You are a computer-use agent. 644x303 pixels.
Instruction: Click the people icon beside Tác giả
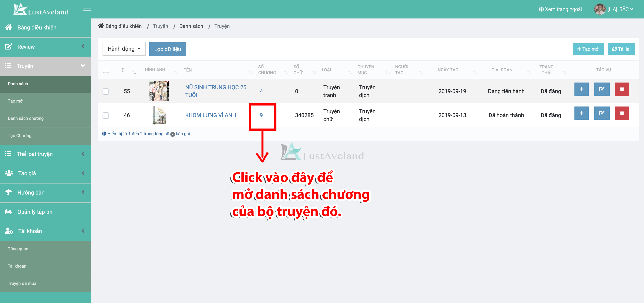(x=9, y=173)
